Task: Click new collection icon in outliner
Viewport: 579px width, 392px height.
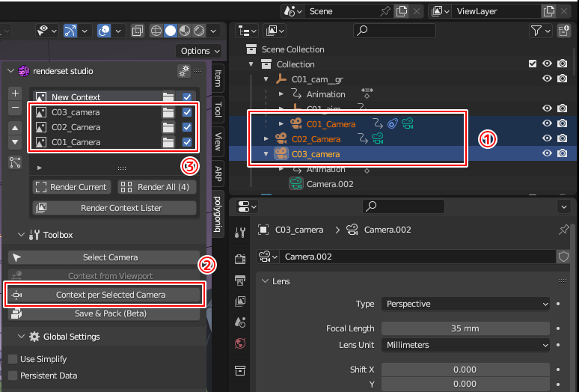Action: (564, 31)
